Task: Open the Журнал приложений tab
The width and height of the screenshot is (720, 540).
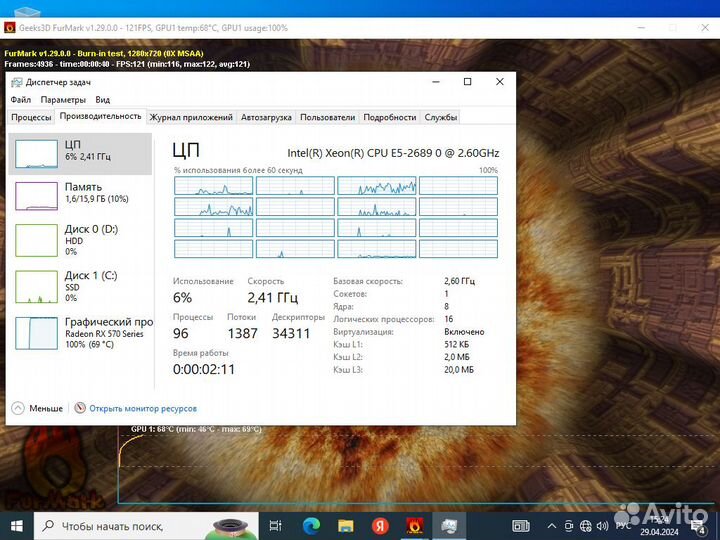Action: click(191, 117)
